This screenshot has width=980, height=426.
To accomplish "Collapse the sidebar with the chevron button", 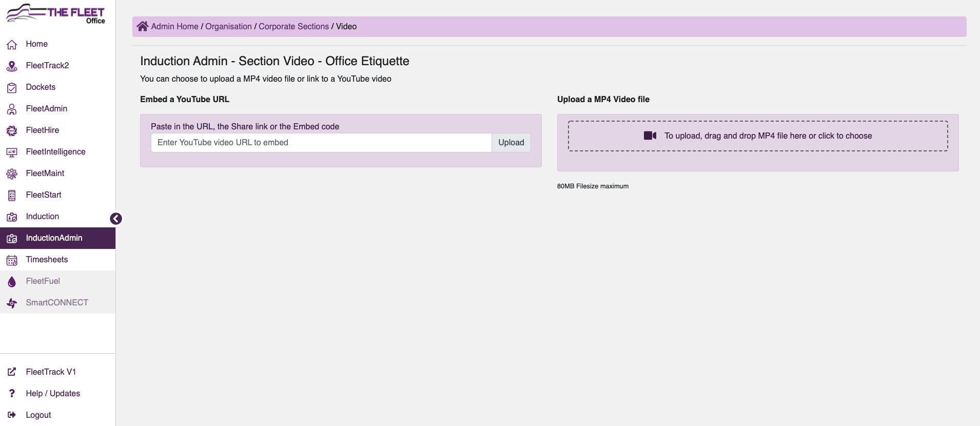I will pos(116,219).
